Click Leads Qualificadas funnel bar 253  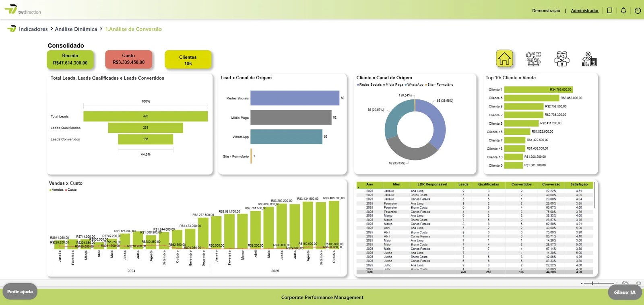point(145,128)
